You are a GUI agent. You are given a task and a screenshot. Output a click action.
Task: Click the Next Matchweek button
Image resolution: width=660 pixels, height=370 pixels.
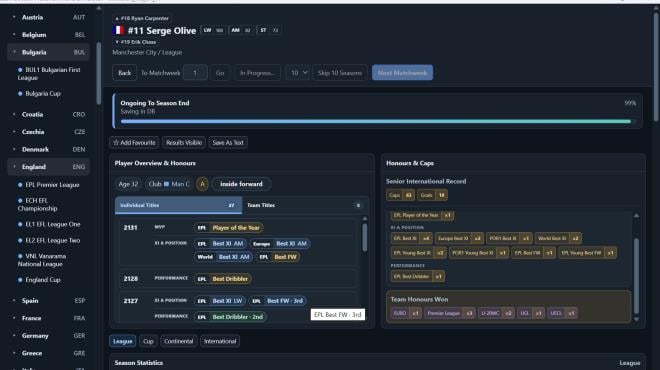(x=402, y=73)
